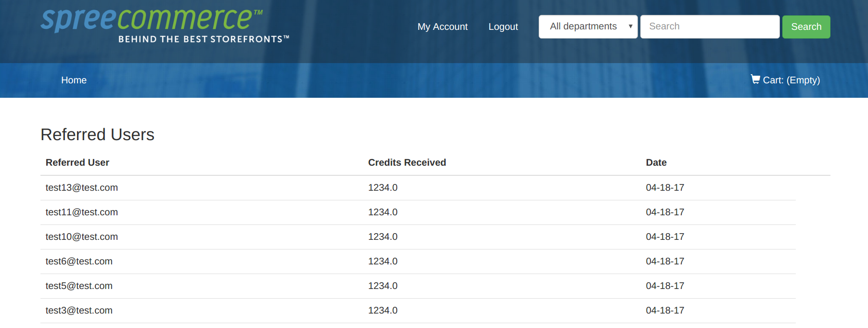Focus the Search input field
The width and height of the screenshot is (868, 328).
[710, 26]
